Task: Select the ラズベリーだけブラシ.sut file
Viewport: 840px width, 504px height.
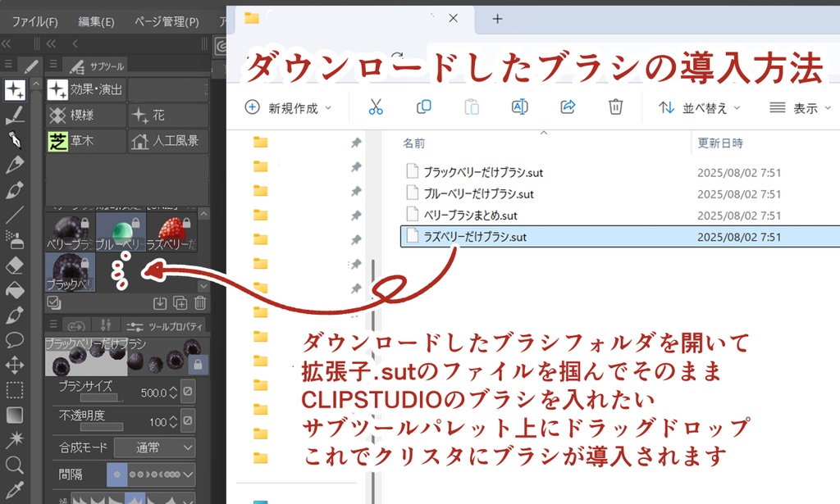Action: click(x=476, y=236)
